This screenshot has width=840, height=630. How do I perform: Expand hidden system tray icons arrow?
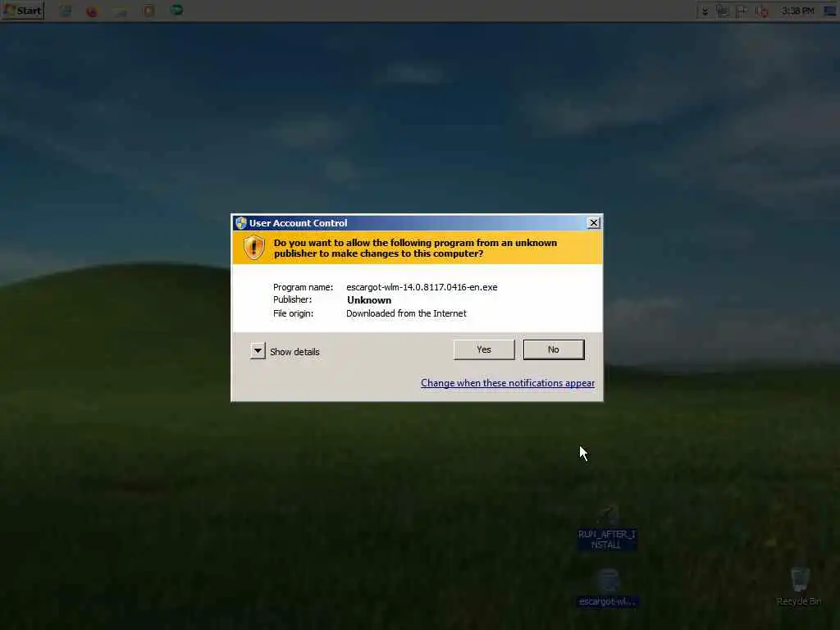705,11
